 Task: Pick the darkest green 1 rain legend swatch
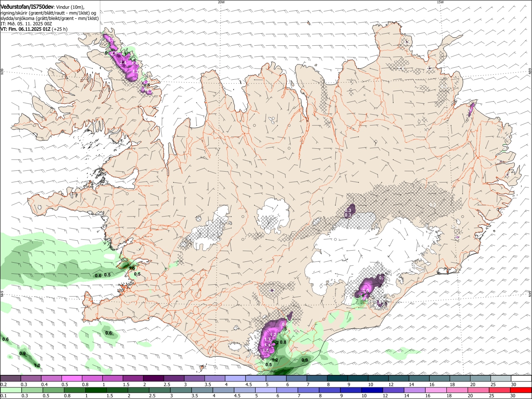click(96, 390)
